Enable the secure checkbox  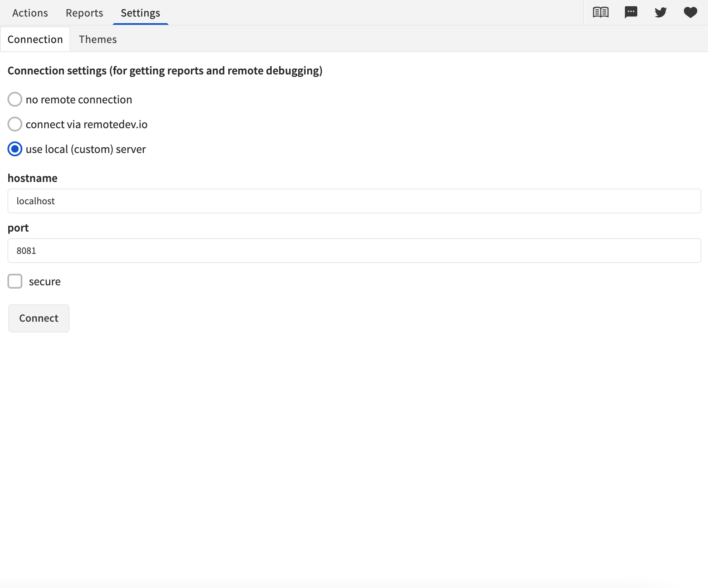click(14, 281)
